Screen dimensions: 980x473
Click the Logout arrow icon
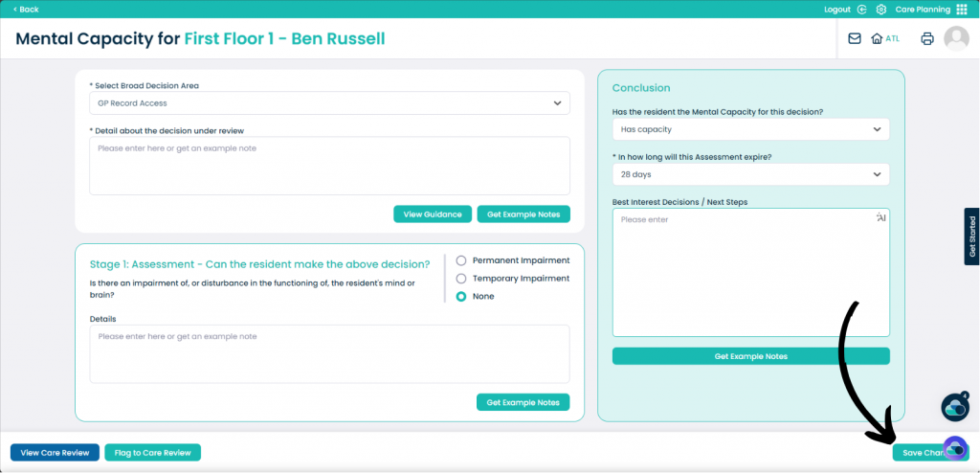(862, 10)
